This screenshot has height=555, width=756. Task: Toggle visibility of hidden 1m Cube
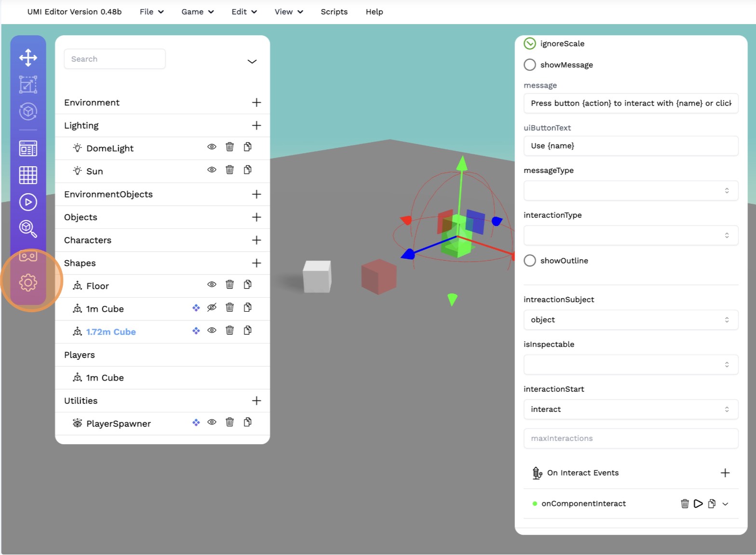[x=212, y=308]
